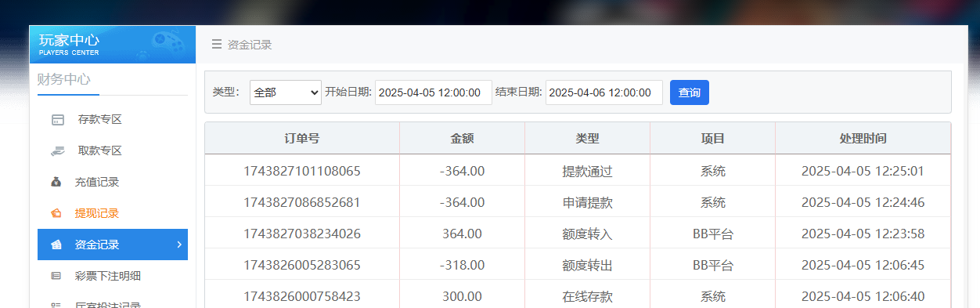Click BB平台 in the 额度转入 row

(x=712, y=234)
